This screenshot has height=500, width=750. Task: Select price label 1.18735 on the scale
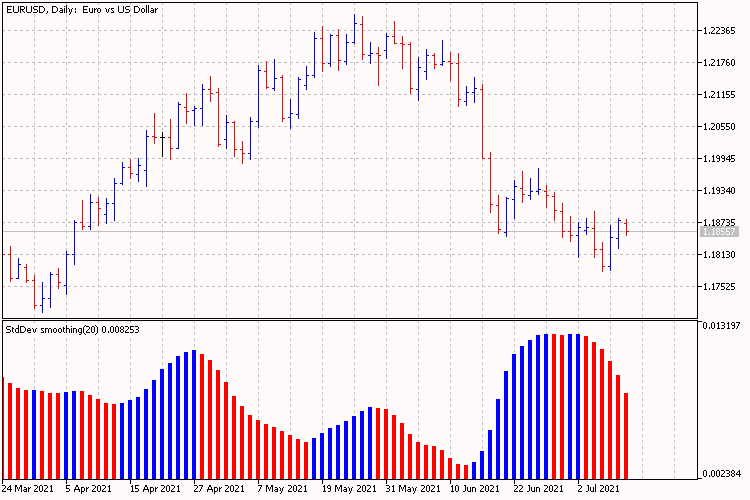[x=719, y=222]
